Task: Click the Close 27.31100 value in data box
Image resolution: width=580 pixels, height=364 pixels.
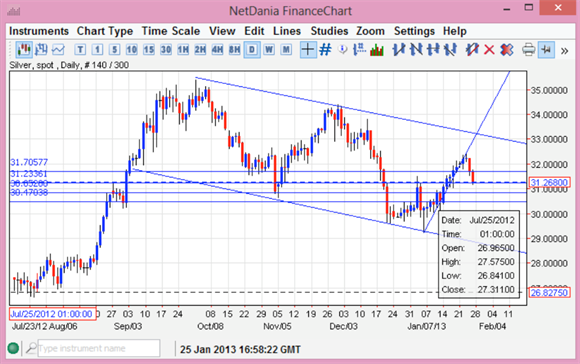Action: [496, 290]
